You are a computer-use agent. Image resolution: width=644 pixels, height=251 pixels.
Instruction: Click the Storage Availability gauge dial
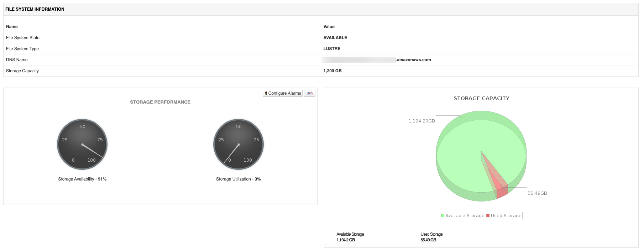coord(82,145)
